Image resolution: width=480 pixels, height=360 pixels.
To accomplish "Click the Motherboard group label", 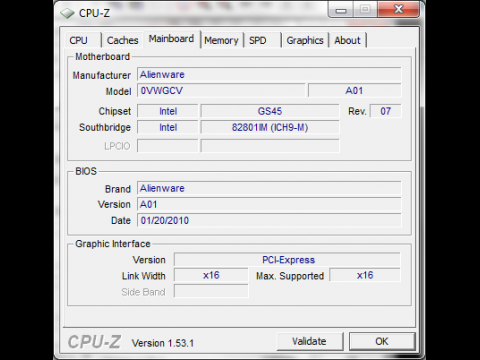I will coord(102,57).
